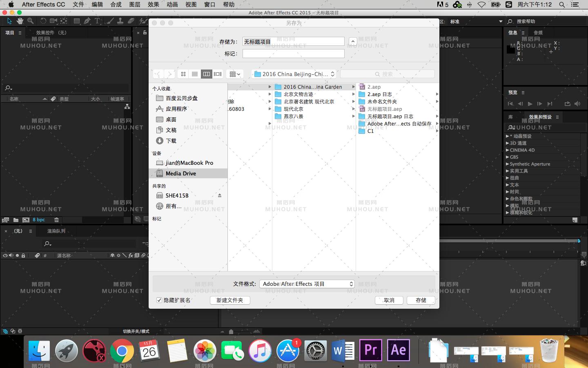588x368 pixels.
Task: Click the 取消 cancel button
Action: [x=389, y=300]
